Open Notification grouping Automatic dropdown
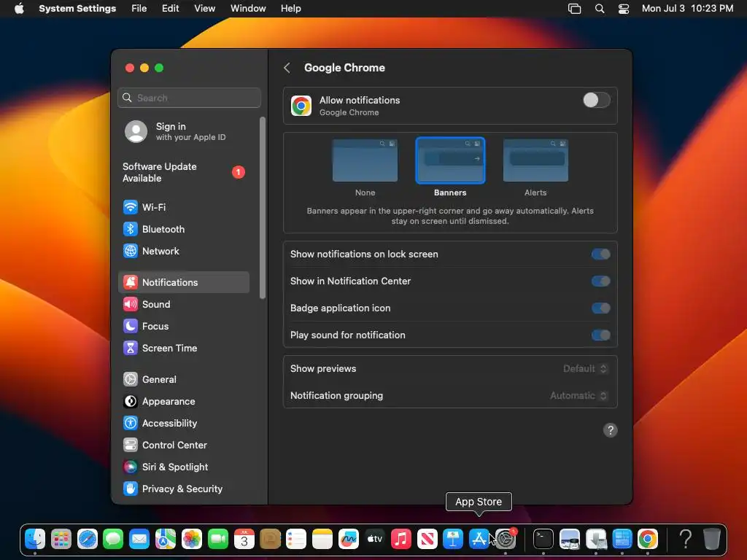The image size is (747, 560). (x=578, y=396)
